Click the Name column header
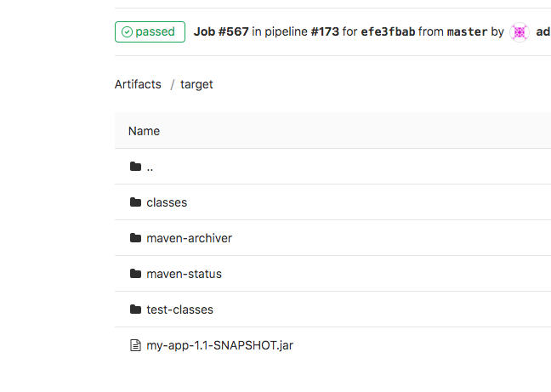 click(144, 131)
